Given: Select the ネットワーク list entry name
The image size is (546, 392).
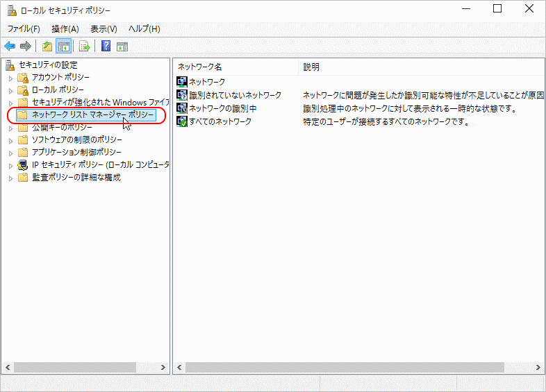Looking at the screenshot, I should [207, 82].
